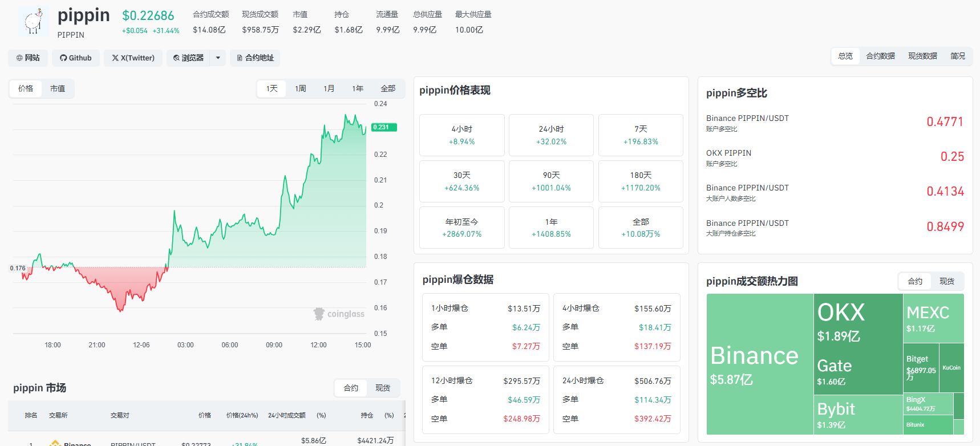Screen dimensions: 980x446
Task: Switch to the 简况 tab
Action: coord(958,56)
